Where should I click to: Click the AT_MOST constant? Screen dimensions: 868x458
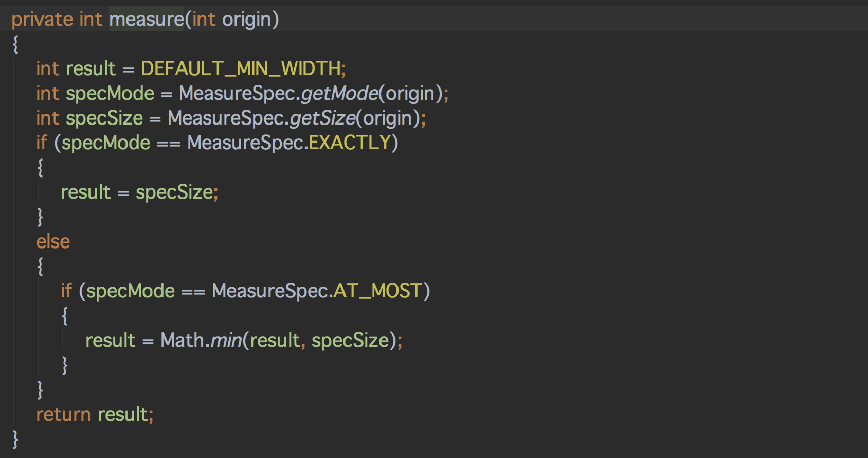pyautogui.click(x=378, y=291)
